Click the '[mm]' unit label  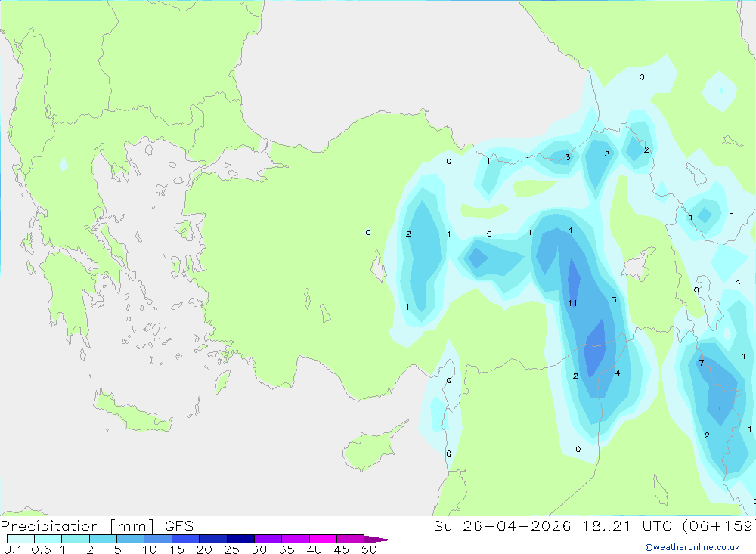tap(132, 526)
